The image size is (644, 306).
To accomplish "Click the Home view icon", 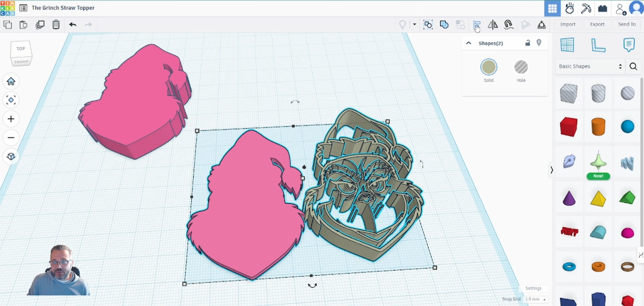I will (11, 82).
